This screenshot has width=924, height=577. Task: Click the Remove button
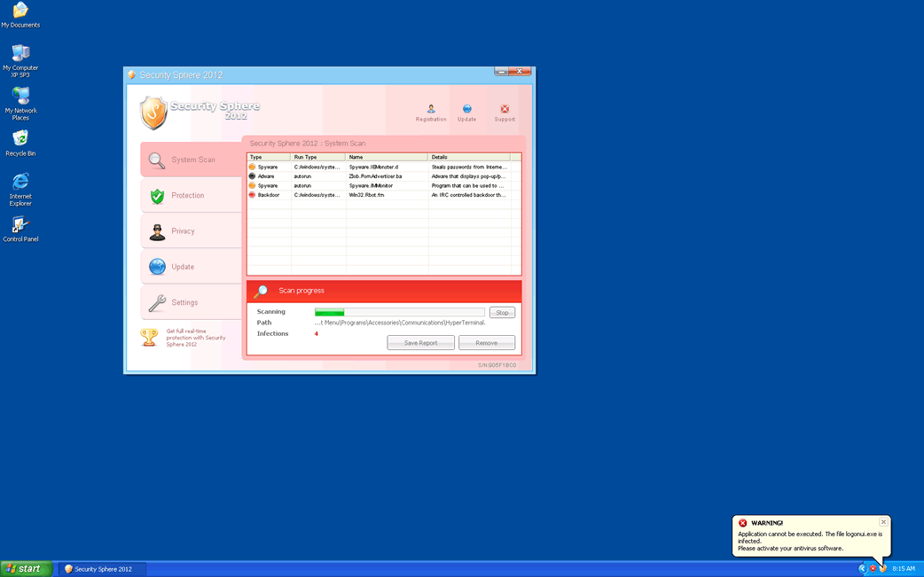486,343
